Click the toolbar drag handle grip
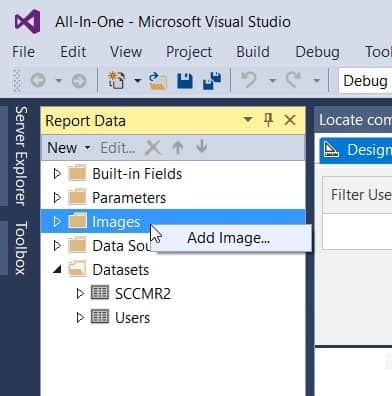The height and width of the screenshot is (396, 392). coord(17,80)
